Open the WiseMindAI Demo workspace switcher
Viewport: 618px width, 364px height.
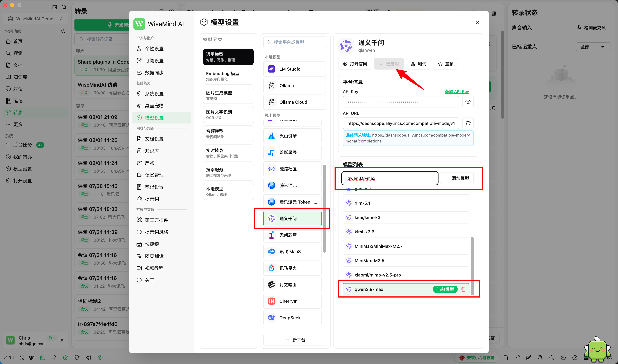(x=35, y=19)
